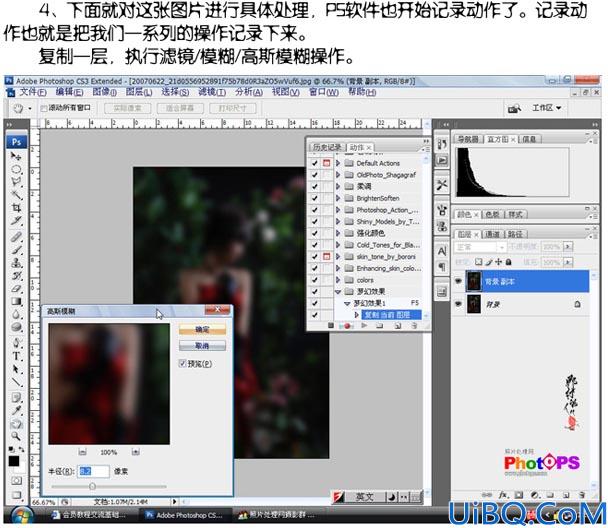The width and height of the screenshot is (608, 528).
Task: Click 取消 in the Gaussian Blur dialog
Action: (x=202, y=345)
